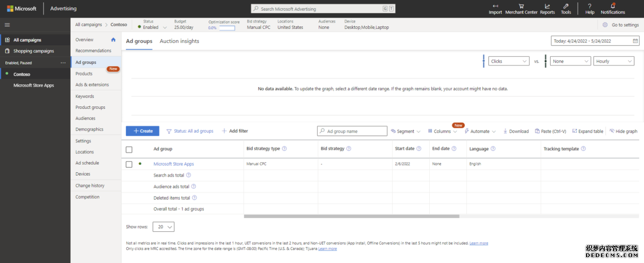Click the filter funnel icon for Status
Viewport: 644px width, 263px height.
click(169, 131)
